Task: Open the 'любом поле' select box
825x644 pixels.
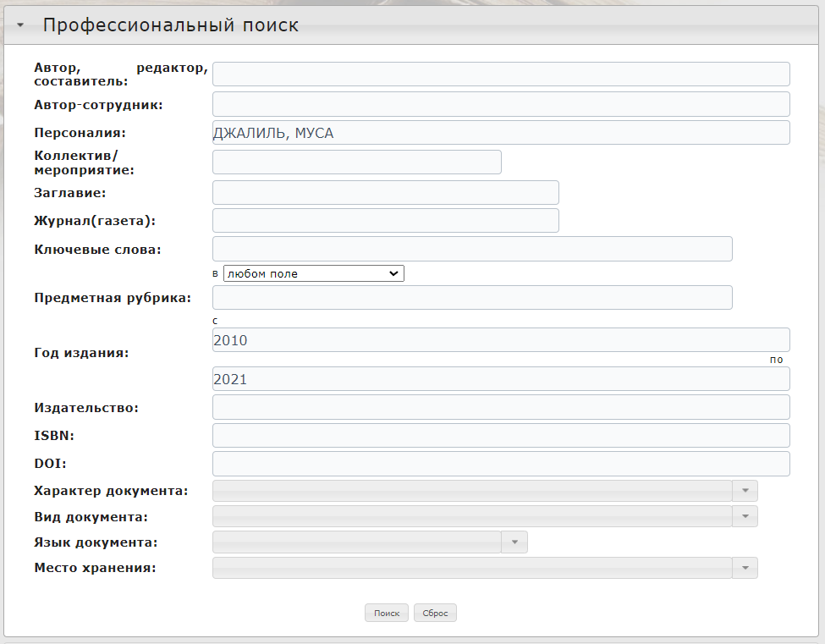Action: pyautogui.click(x=313, y=273)
